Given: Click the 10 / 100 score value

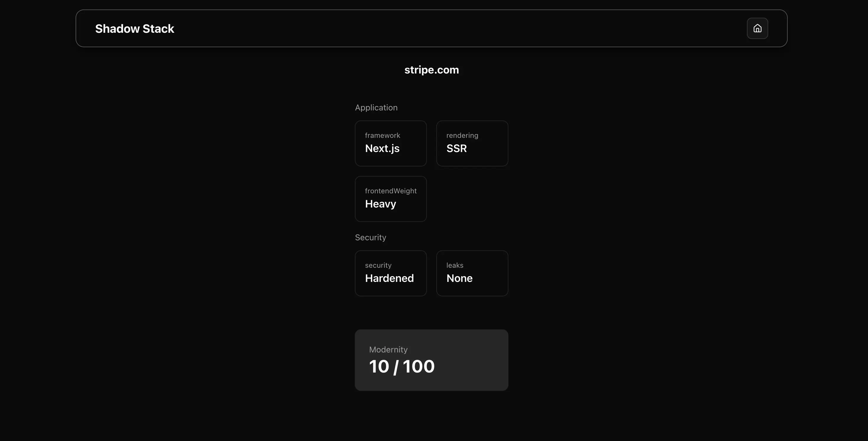Looking at the screenshot, I should pyautogui.click(x=402, y=367).
